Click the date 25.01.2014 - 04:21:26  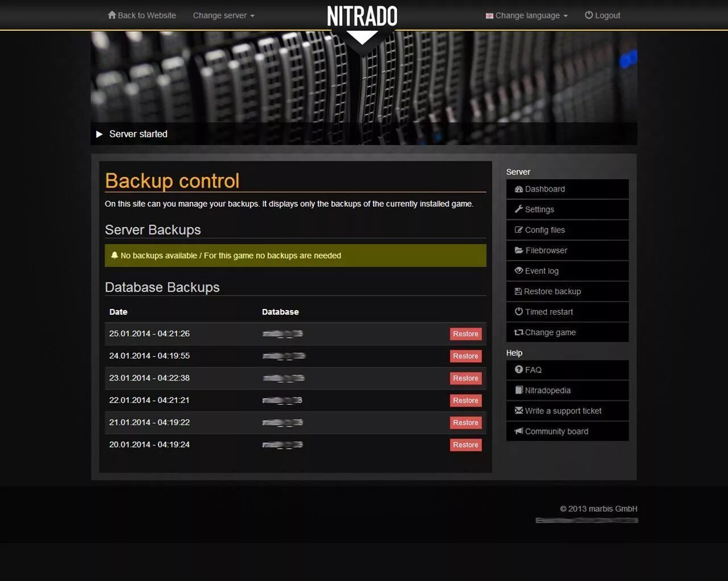pyautogui.click(x=149, y=333)
